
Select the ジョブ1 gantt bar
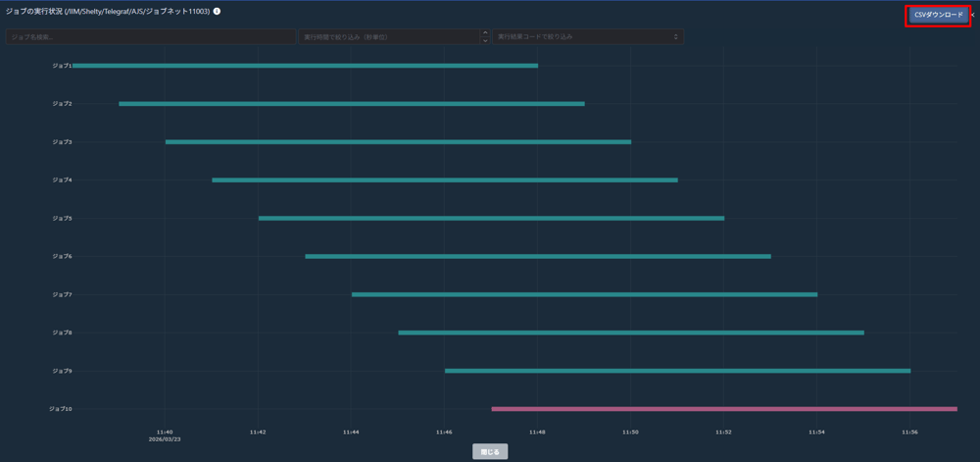coord(305,66)
